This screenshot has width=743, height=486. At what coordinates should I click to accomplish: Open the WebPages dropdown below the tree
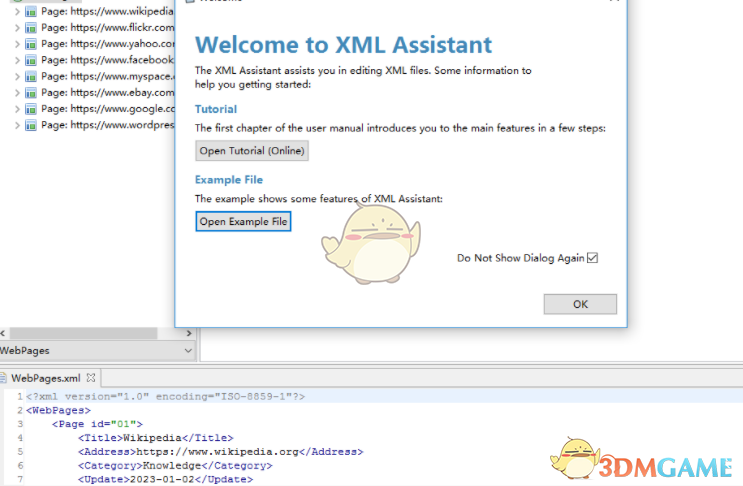(97, 351)
